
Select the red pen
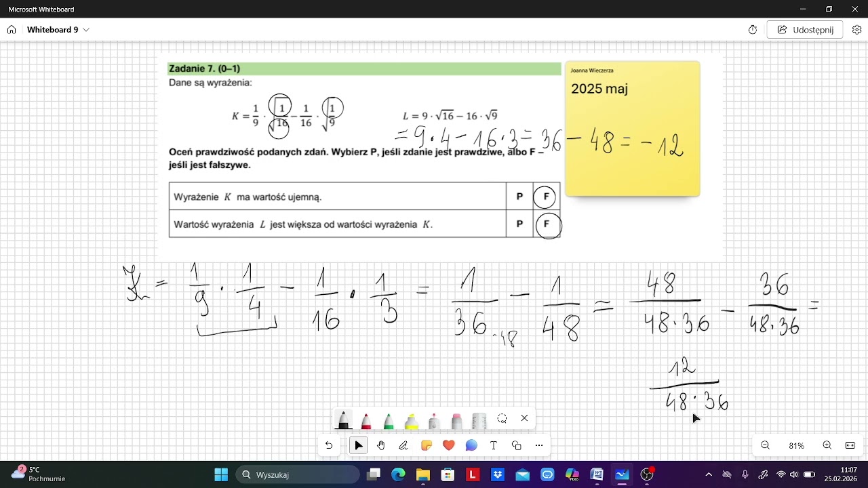pyautogui.click(x=366, y=420)
